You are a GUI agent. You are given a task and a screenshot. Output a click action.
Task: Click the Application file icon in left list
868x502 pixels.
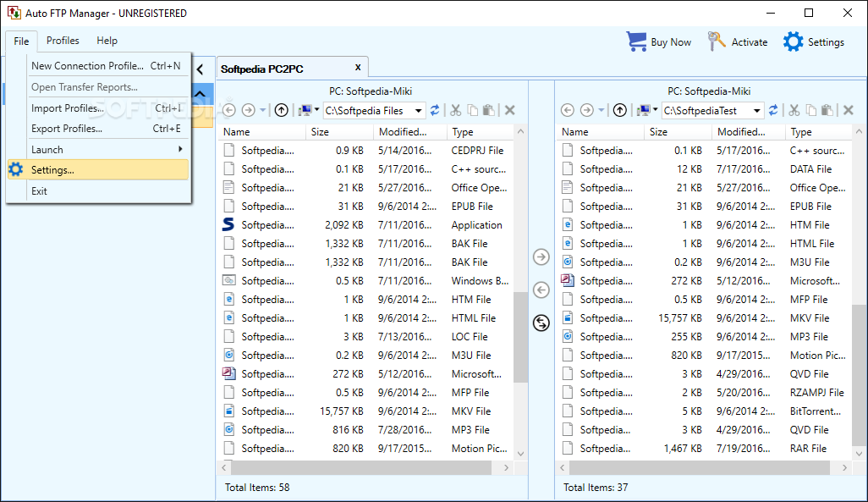228,224
